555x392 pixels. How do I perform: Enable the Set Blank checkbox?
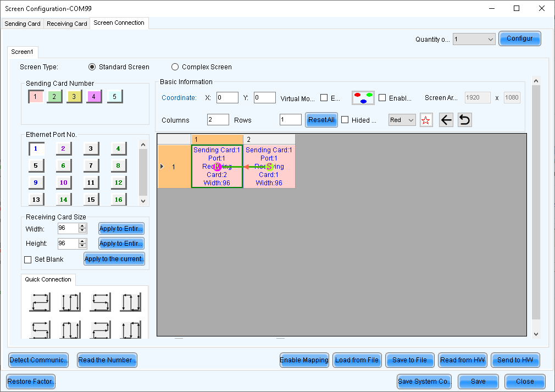coord(27,259)
